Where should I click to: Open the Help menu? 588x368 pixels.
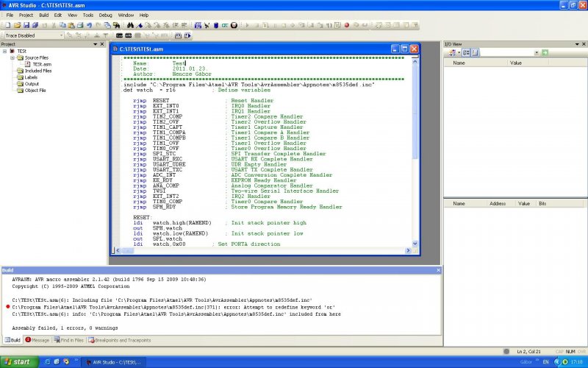point(144,15)
